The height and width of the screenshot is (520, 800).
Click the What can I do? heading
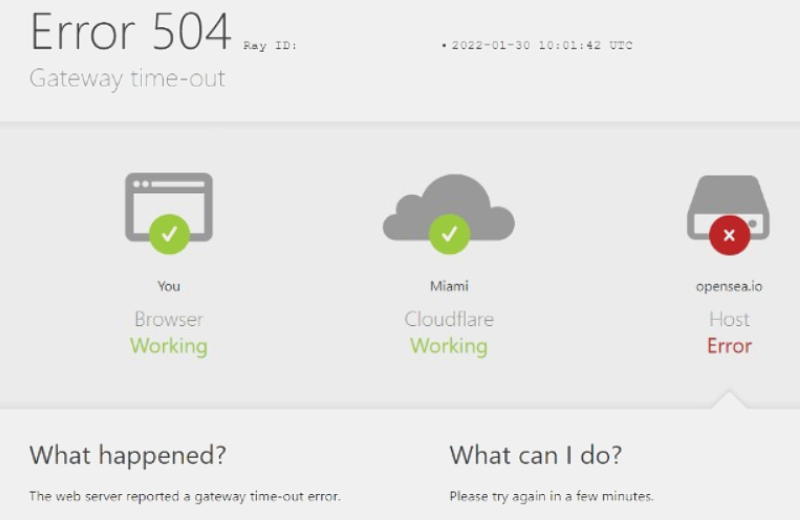click(x=536, y=455)
